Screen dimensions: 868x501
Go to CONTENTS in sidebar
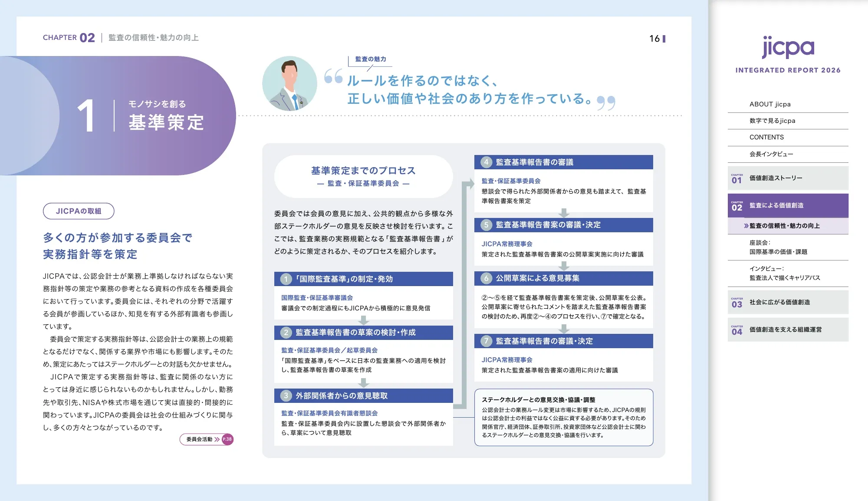tap(788, 137)
